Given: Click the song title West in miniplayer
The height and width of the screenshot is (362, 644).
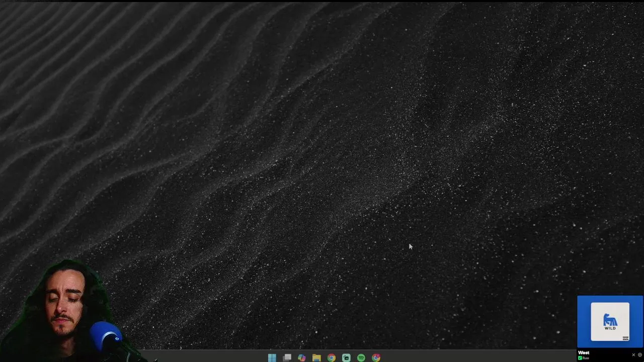Looking at the screenshot, I should (x=584, y=352).
